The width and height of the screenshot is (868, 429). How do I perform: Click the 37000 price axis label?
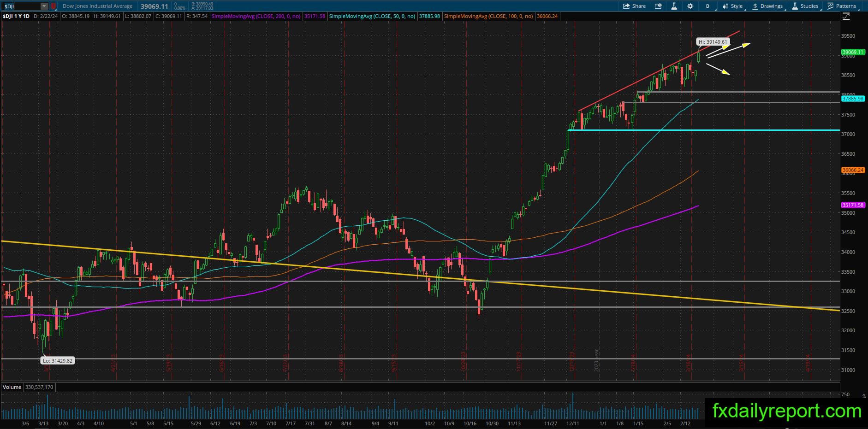click(849, 134)
